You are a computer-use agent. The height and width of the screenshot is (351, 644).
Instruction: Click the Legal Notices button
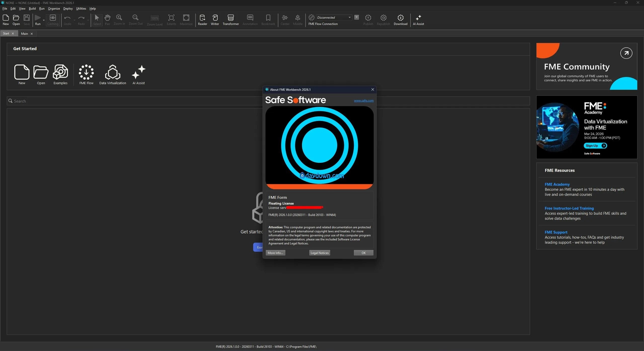tap(320, 253)
